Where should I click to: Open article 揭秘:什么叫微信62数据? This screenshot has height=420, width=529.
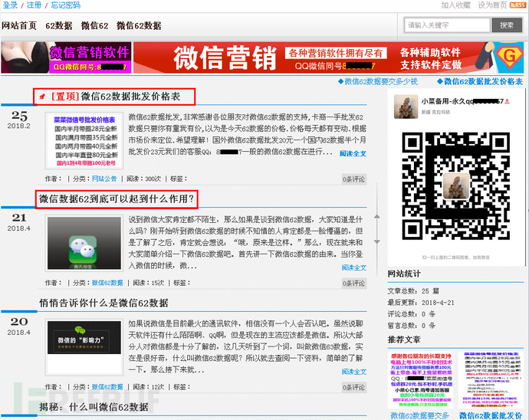pos(94,407)
